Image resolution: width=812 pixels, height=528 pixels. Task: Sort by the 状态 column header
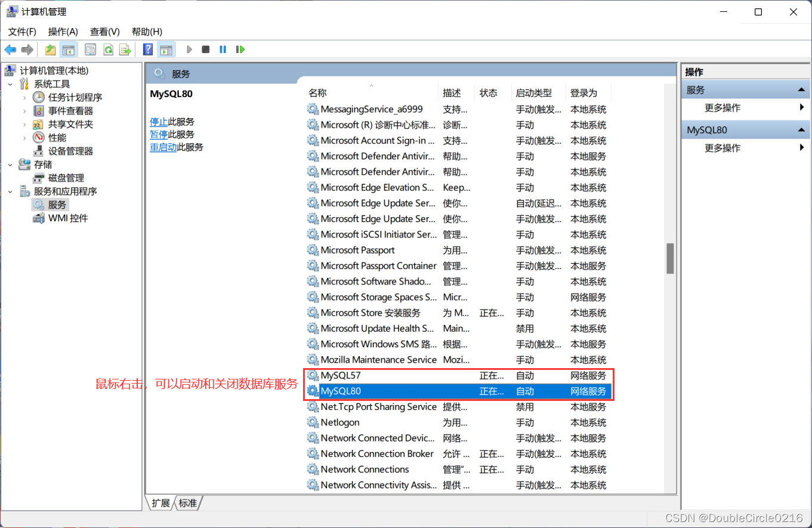click(493, 93)
